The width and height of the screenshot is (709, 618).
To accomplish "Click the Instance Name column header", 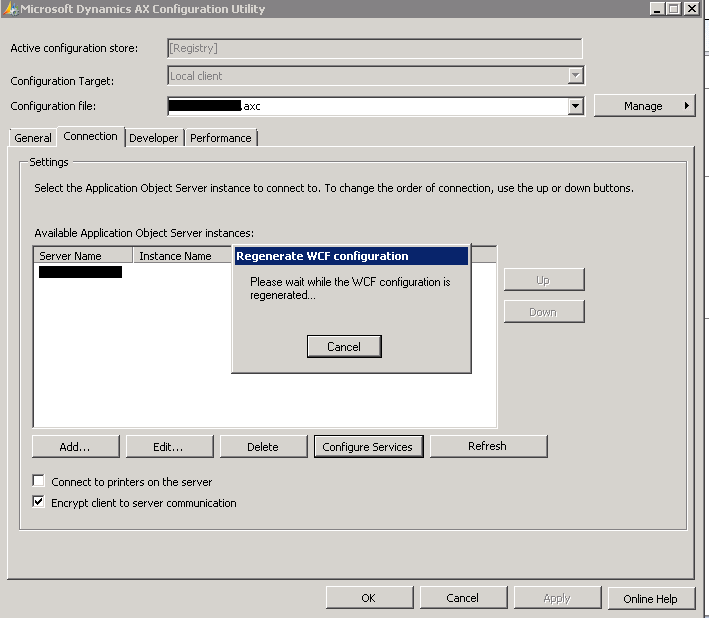I will 182,256.
